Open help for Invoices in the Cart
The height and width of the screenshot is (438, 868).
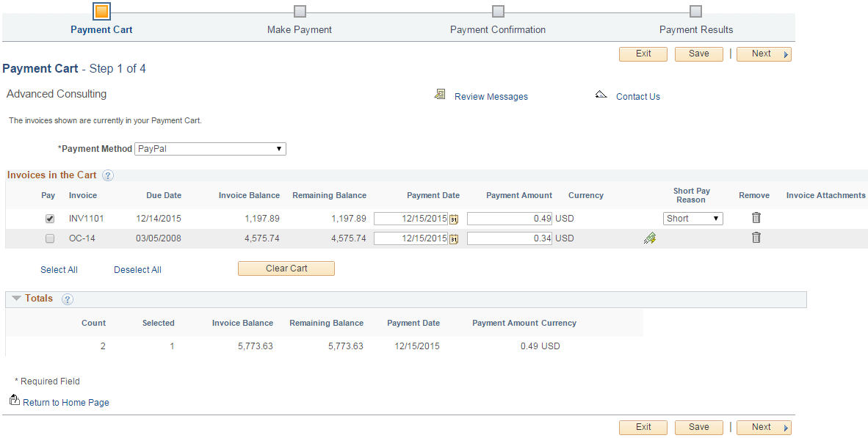tap(108, 175)
